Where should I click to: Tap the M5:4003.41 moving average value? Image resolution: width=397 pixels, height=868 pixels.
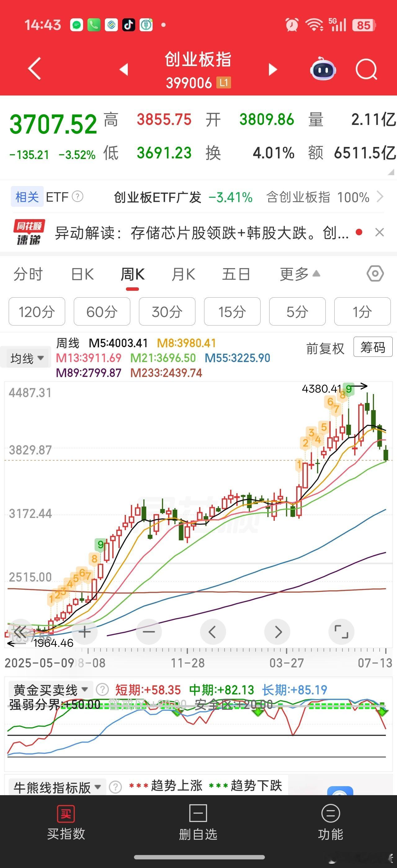pos(118,343)
